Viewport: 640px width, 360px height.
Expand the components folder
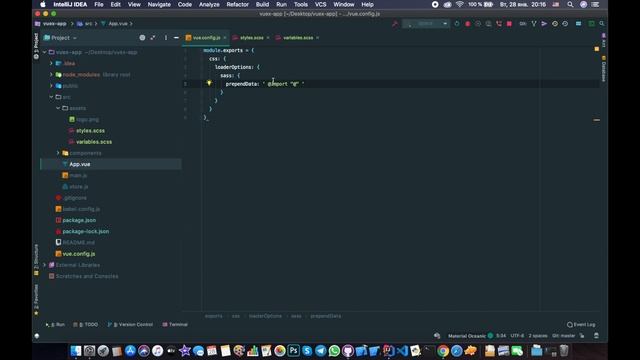pyautogui.click(x=58, y=153)
